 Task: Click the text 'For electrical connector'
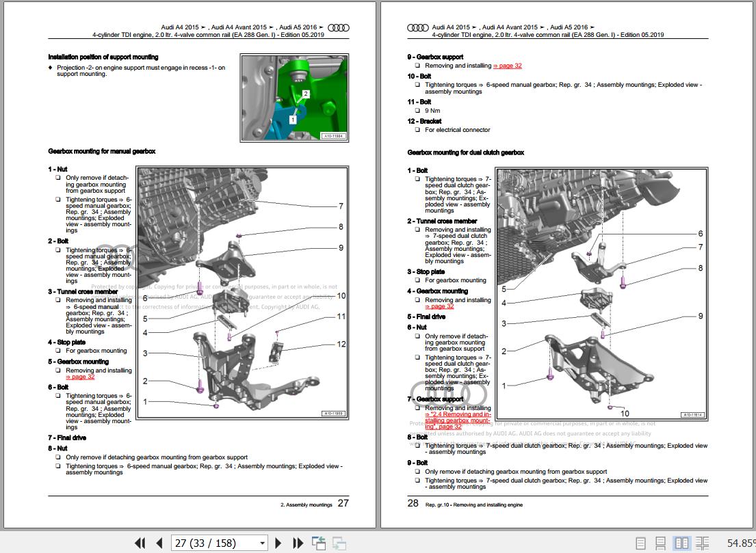(x=458, y=130)
